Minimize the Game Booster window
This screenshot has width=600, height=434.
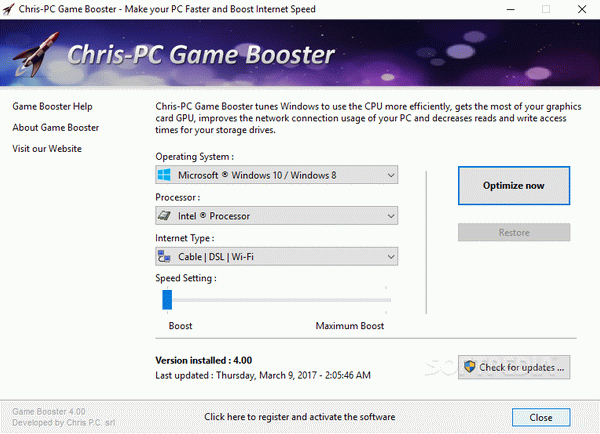[510, 9]
